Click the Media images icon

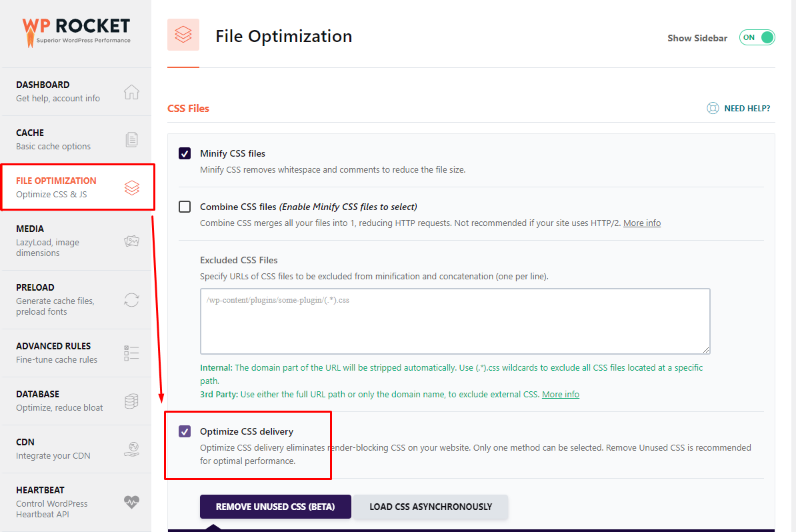click(131, 241)
